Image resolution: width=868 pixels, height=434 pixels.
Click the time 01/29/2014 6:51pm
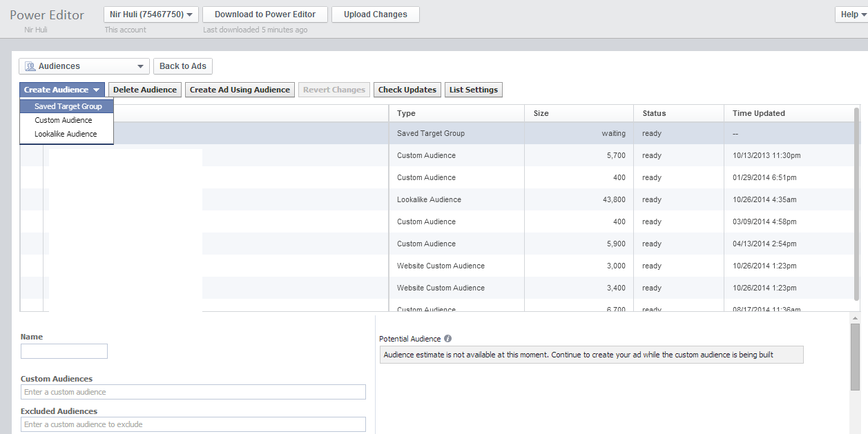(764, 177)
